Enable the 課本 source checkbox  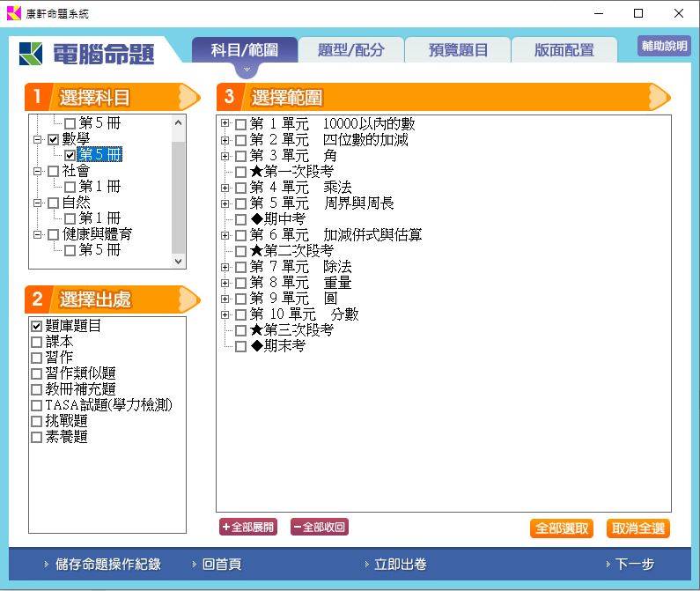pyautogui.click(x=37, y=343)
